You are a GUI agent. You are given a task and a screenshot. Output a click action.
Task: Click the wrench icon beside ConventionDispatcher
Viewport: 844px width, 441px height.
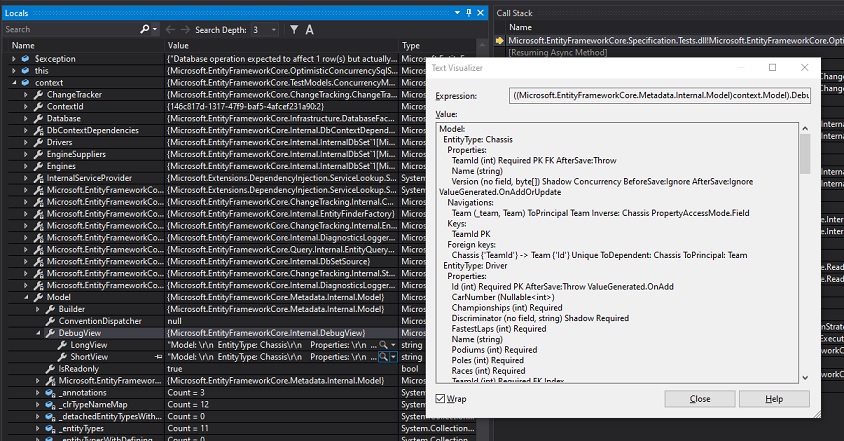(x=50, y=321)
